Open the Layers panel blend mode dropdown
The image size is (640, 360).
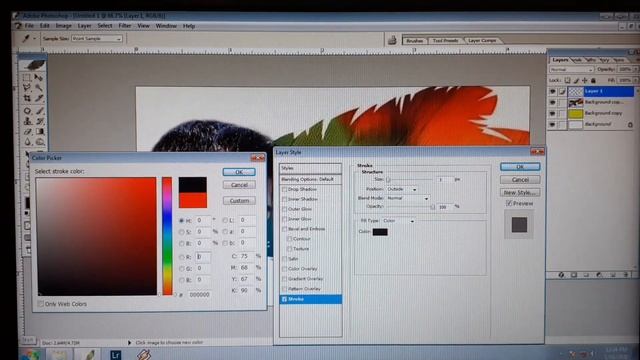(x=571, y=69)
